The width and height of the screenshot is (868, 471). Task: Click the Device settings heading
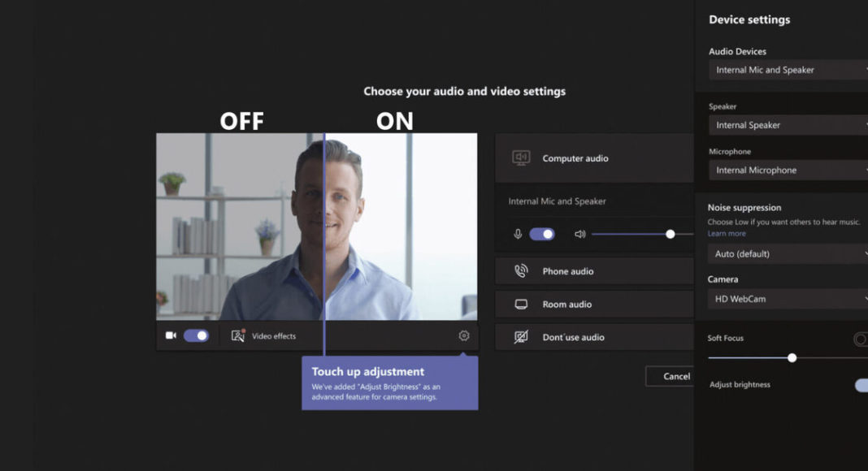(x=749, y=20)
